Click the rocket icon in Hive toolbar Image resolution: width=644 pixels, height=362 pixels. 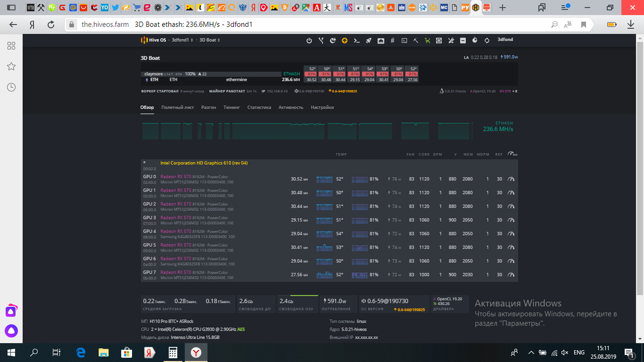coord(369,40)
